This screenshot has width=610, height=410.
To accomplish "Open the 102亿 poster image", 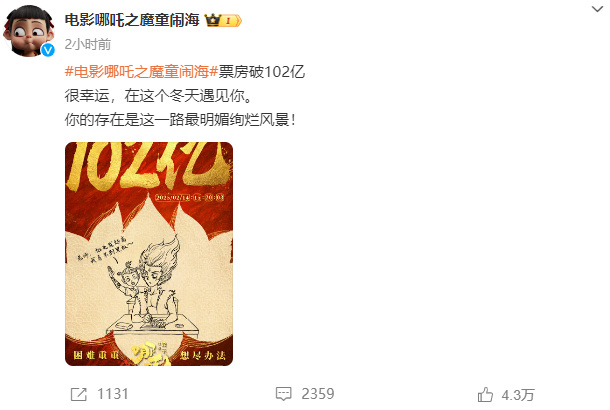I will 149,254.
